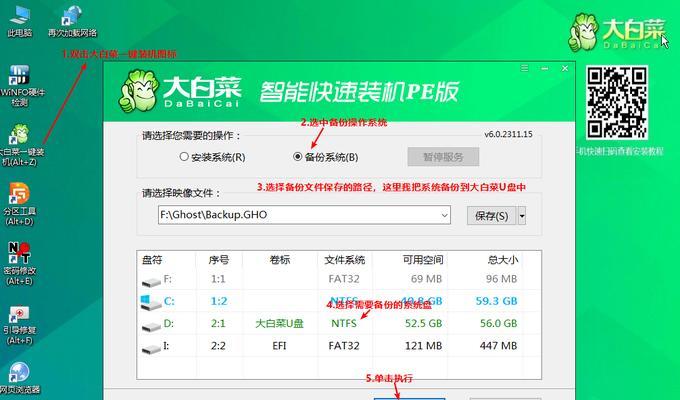Screen dimensions: 680x400
Task: Sort by the 文件系统 column header
Action: [344, 260]
